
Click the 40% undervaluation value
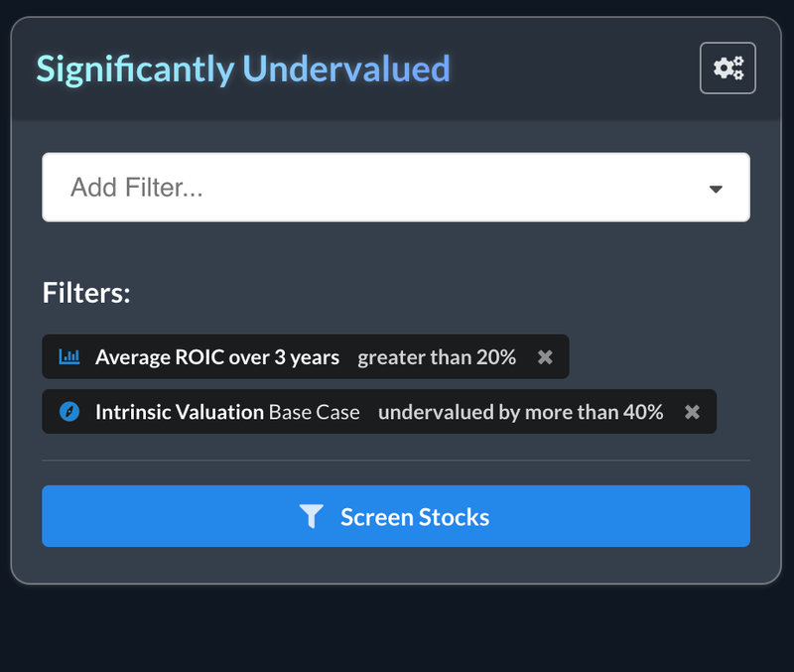(x=643, y=412)
